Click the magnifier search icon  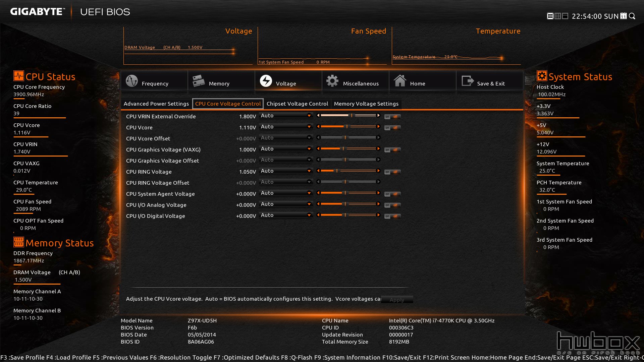point(632,16)
